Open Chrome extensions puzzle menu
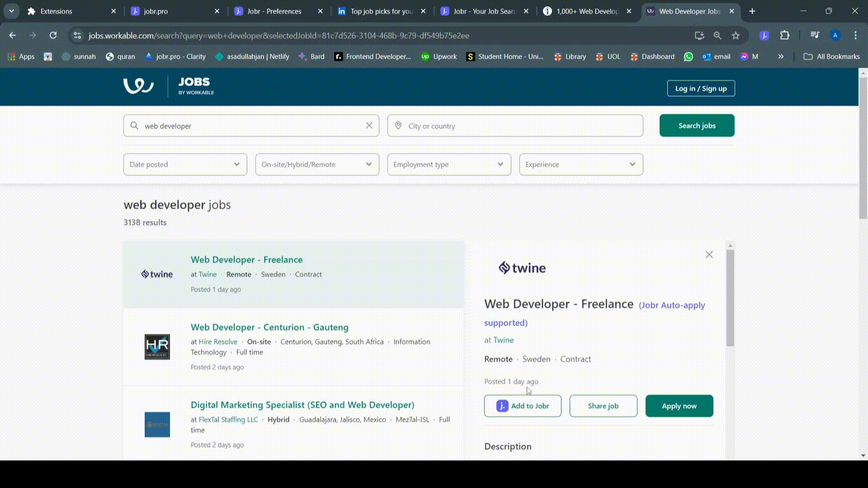868x488 pixels. tap(785, 35)
